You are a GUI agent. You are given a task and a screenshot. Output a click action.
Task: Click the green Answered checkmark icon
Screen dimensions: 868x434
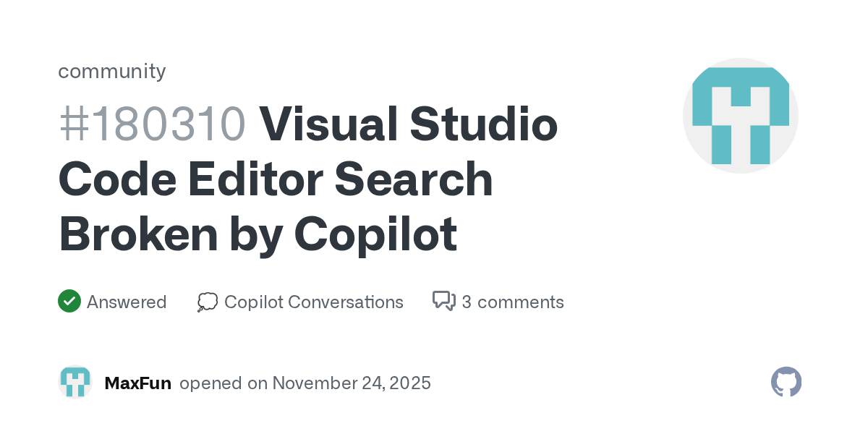click(69, 301)
